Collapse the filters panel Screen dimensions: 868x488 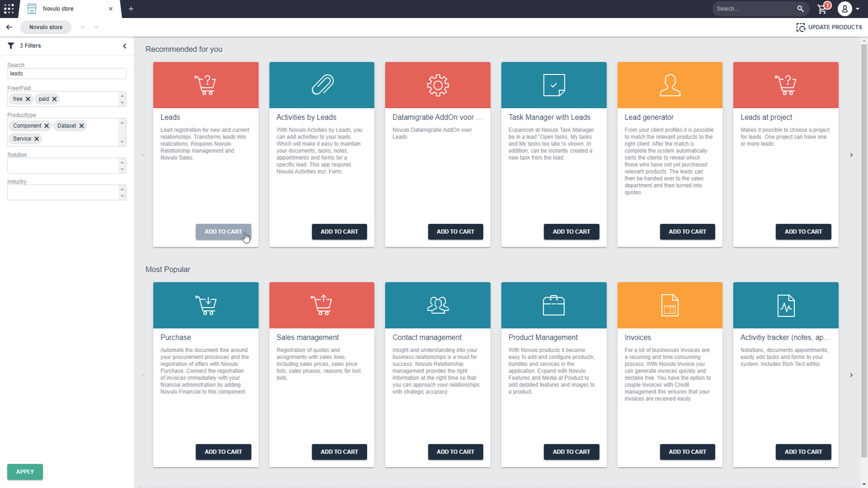click(125, 46)
